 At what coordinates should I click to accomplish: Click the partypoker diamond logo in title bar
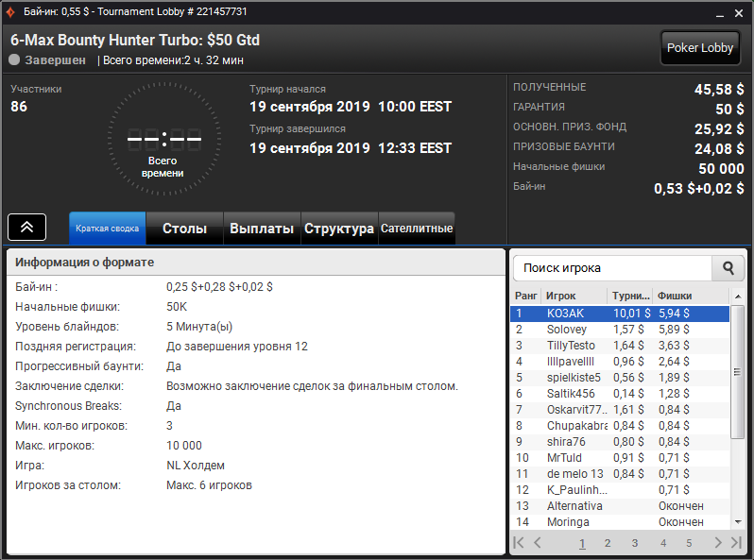point(10,11)
